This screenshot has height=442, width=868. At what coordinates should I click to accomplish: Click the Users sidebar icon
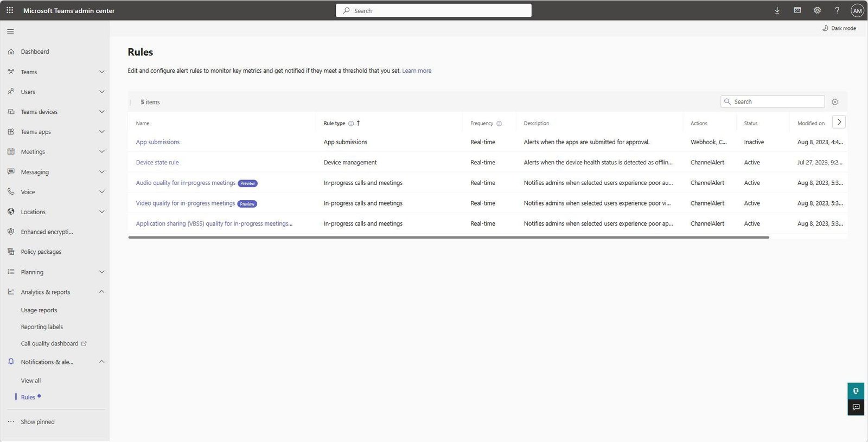pyautogui.click(x=11, y=92)
